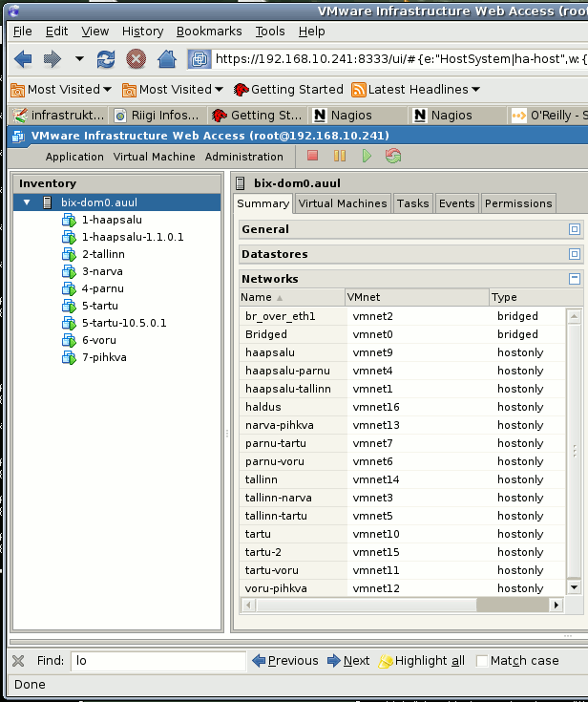Go to the browser Home page
This screenshot has height=702, width=588.
[166, 58]
